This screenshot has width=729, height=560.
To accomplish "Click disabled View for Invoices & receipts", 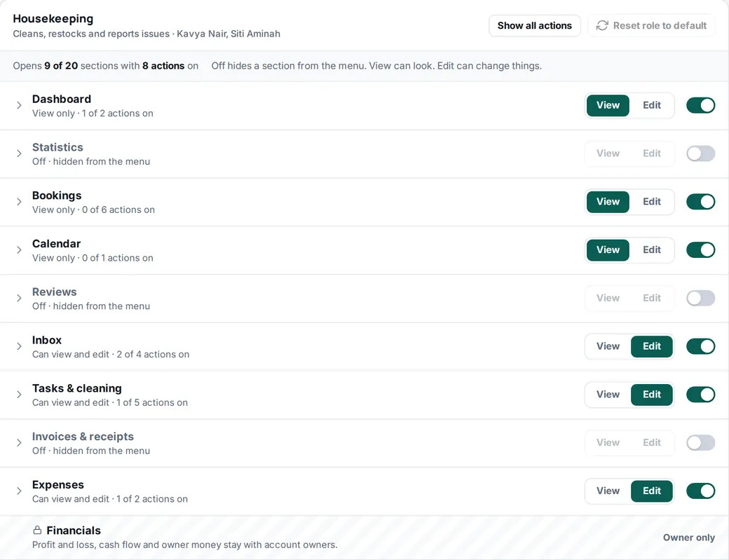I will (608, 442).
